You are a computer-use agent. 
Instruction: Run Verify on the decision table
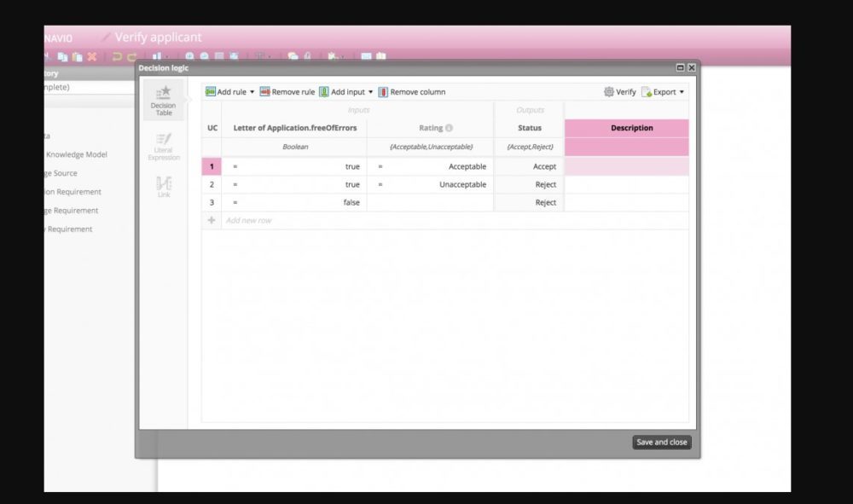(x=619, y=92)
